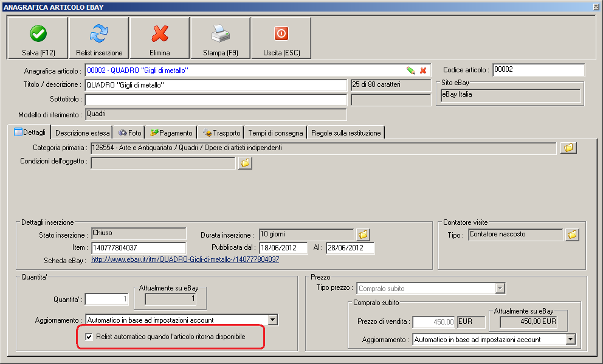
Task: Click the green pencil edit icon in Anagrafica articolo
Action: 411,70
